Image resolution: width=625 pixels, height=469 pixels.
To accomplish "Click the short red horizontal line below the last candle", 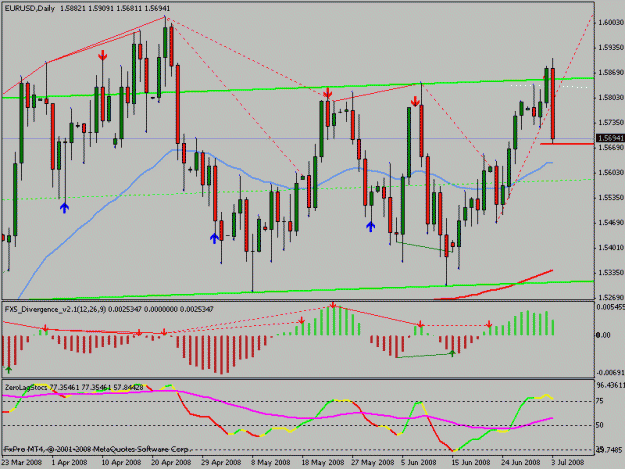I will coord(567,143).
